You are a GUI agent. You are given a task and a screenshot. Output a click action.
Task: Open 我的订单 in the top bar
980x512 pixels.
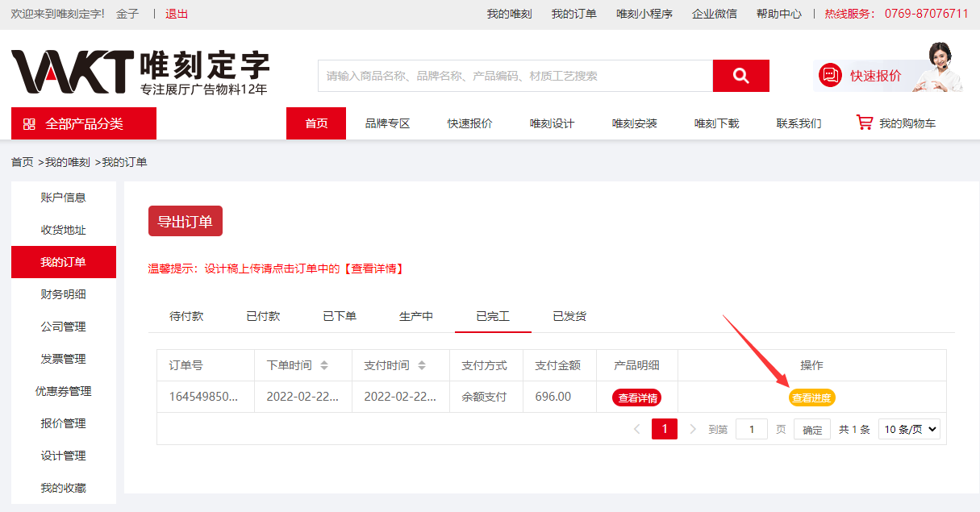tap(574, 14)
